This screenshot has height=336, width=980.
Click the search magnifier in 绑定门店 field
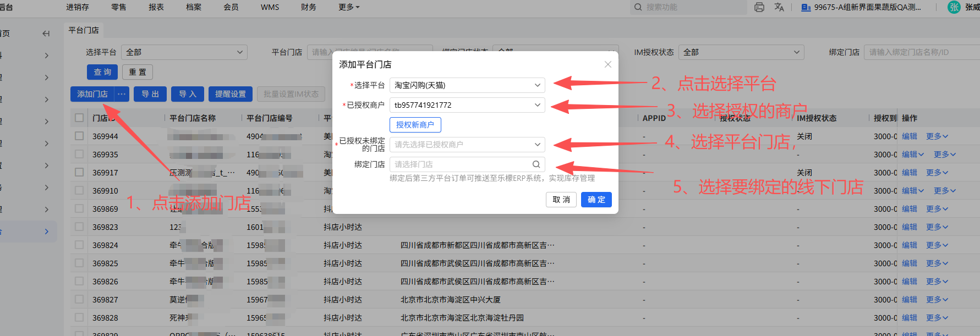coord(536,164)
